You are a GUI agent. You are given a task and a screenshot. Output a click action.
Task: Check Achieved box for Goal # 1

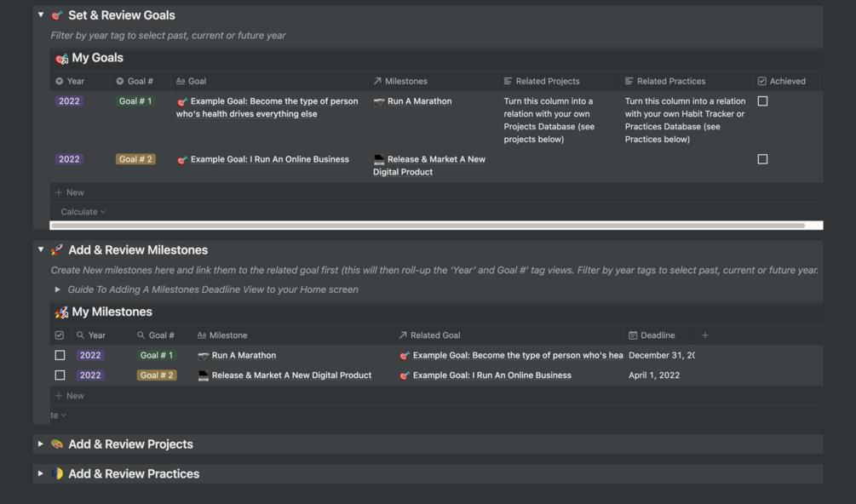pos(762,101)
